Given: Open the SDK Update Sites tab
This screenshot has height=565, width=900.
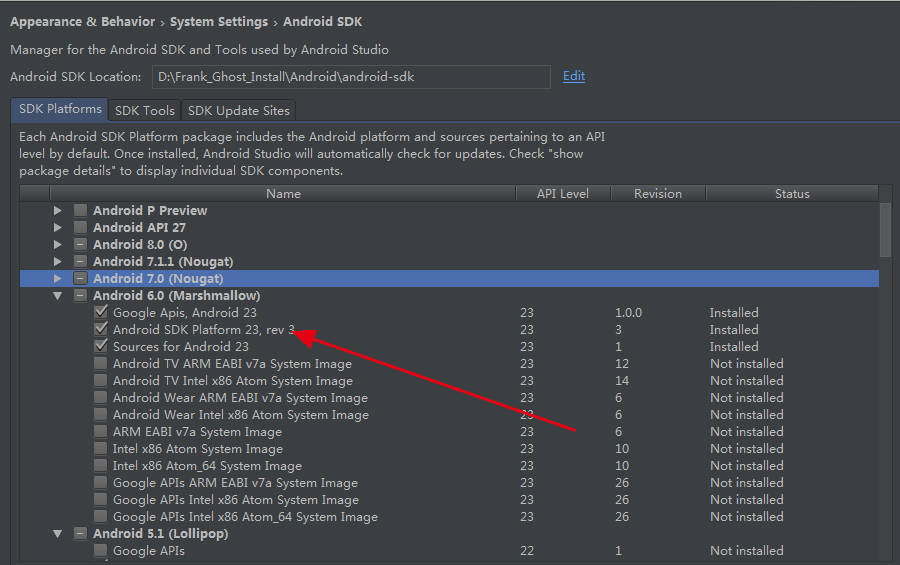Looking at the screenshot, I should click(239, 110).
